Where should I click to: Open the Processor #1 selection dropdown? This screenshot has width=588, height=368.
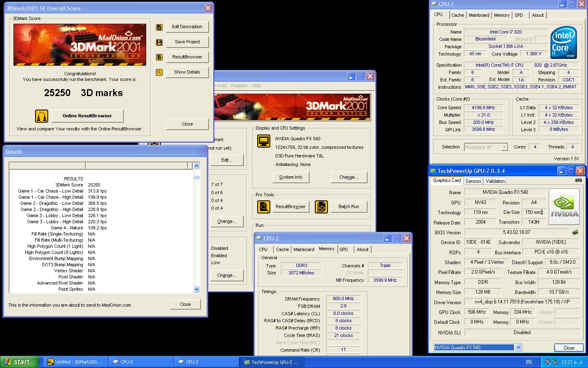point(504,147)
